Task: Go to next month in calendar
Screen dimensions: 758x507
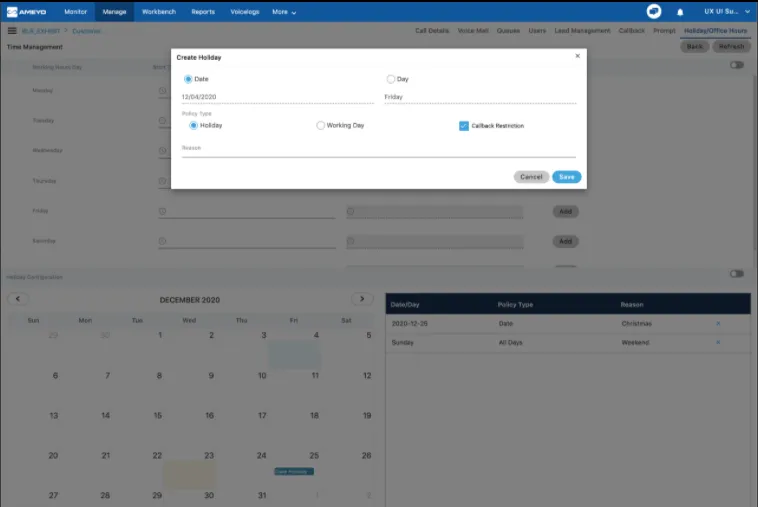Action: coord(362,299)
